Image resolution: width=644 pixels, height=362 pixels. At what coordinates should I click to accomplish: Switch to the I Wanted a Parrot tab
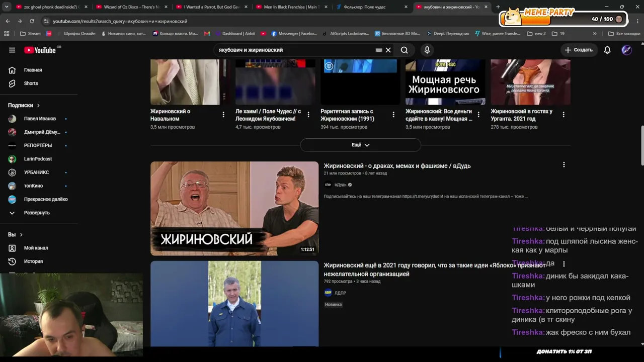(x=211, y=7)
